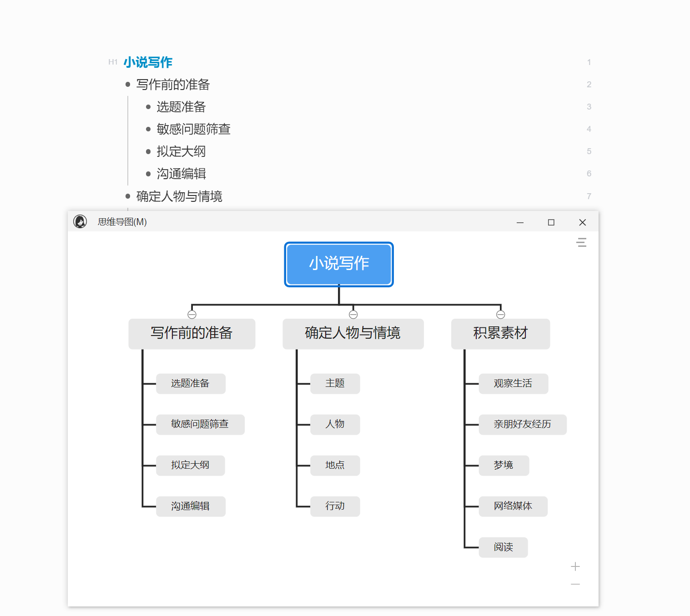Select the 观察生活 node
This screenshot has height=616, width=690.
pyautogui.click(x=514, y=384)
